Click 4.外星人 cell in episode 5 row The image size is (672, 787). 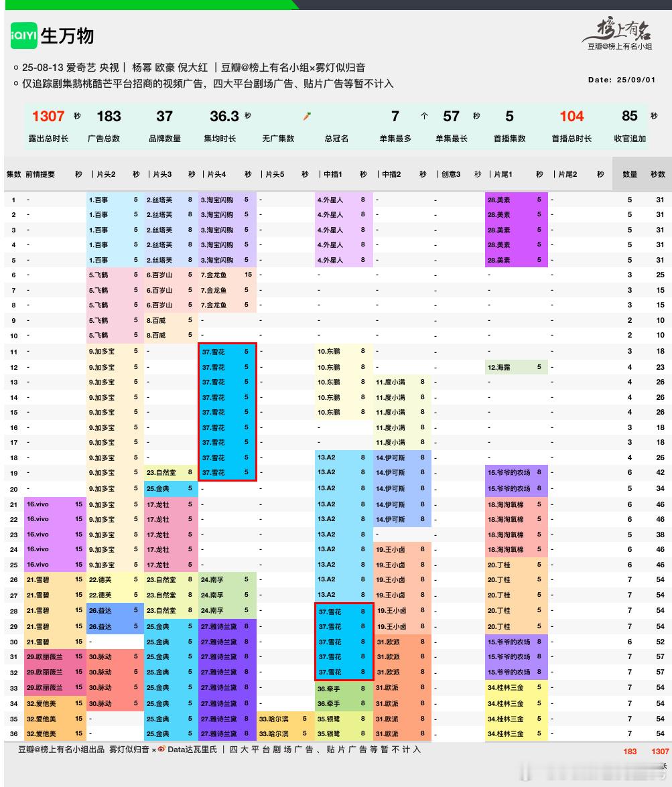pos(344,260)
